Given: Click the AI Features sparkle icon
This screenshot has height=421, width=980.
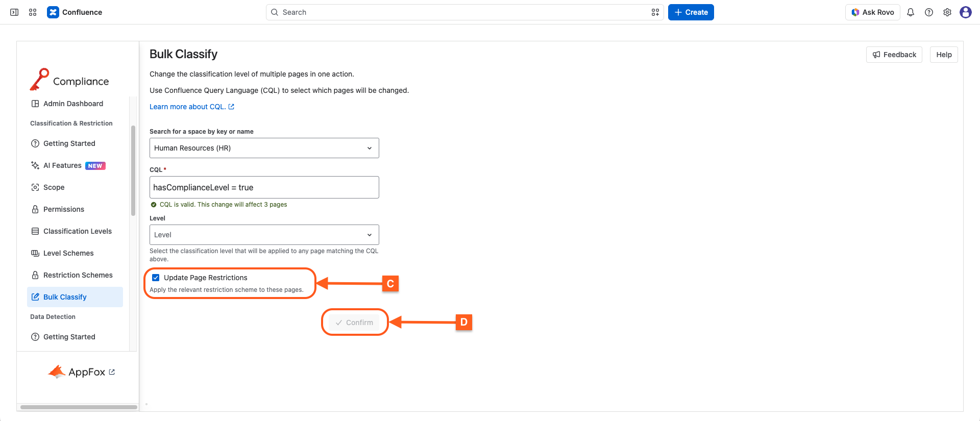Looking at the screenshot, I should point(35,165).
